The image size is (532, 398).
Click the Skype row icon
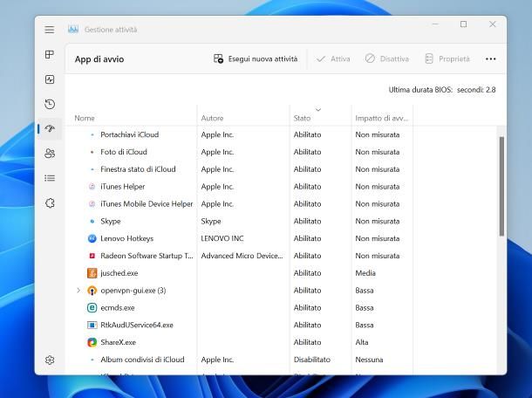pos(92,221)
